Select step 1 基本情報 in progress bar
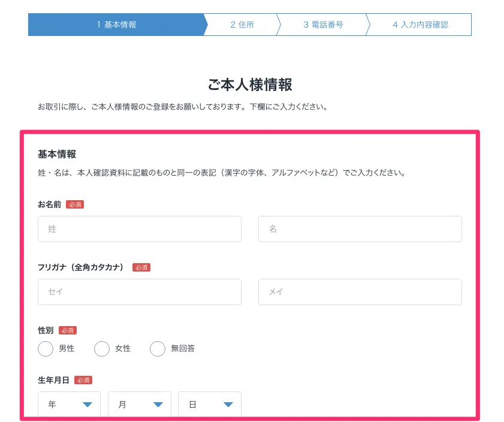This screenshot has width=504, height=422. [x=116, y=25]
